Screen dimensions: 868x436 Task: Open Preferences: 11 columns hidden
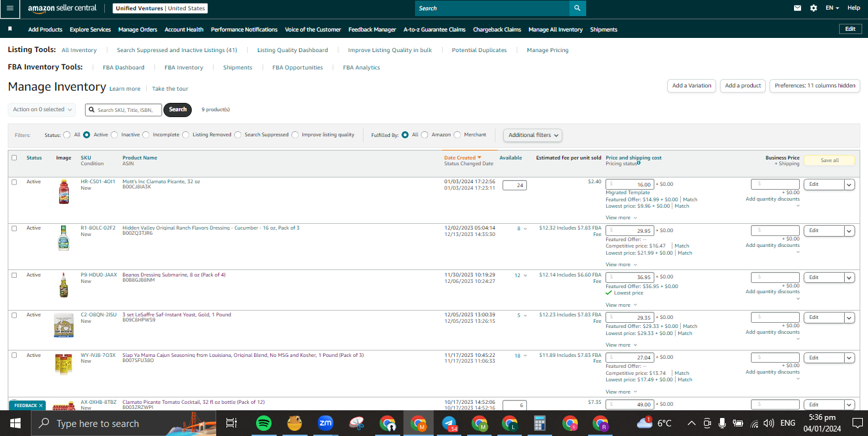[815, 86]
